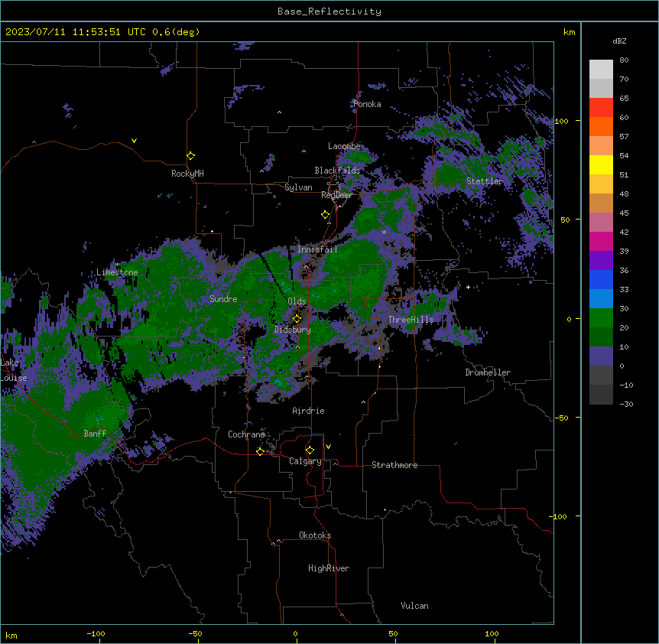Select the blue 33-36 dBZ legend swatch
This screenshot has width=659, height=644.
pos(601,279)
